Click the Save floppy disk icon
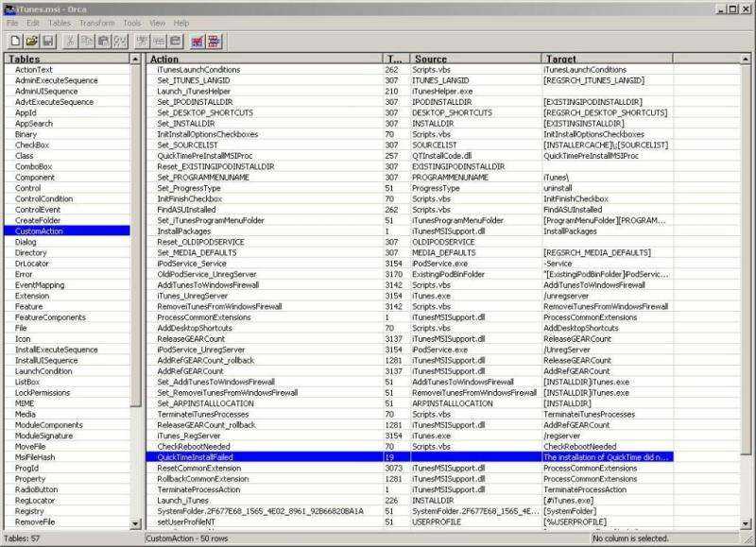Screen dimensions: 756x547 [48, 42]
